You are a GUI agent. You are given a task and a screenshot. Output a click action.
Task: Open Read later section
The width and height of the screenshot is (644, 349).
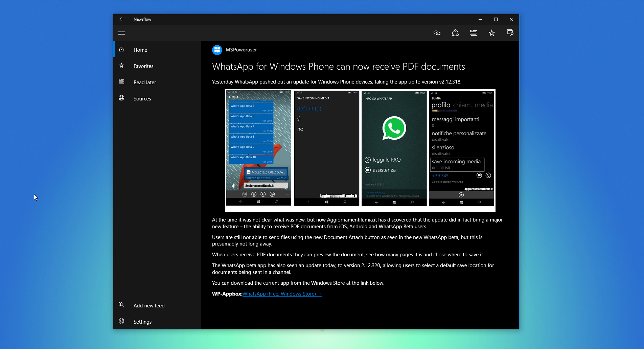tap(157, 82)
